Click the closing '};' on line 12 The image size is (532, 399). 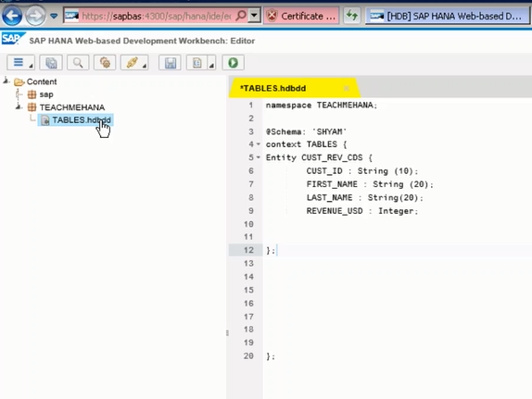pyautogui.click(x=270, y=251)
